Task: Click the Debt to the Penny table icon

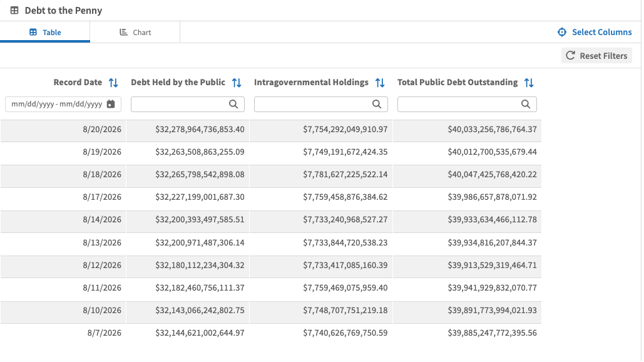Action: click(14, 10)
